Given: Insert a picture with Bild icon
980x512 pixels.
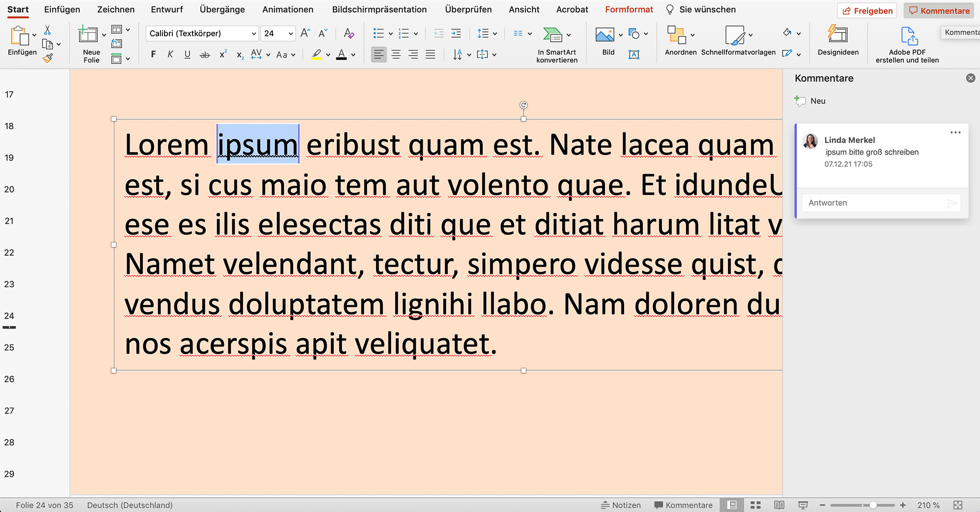Looking at the screenshot, I should click(605, 34).
